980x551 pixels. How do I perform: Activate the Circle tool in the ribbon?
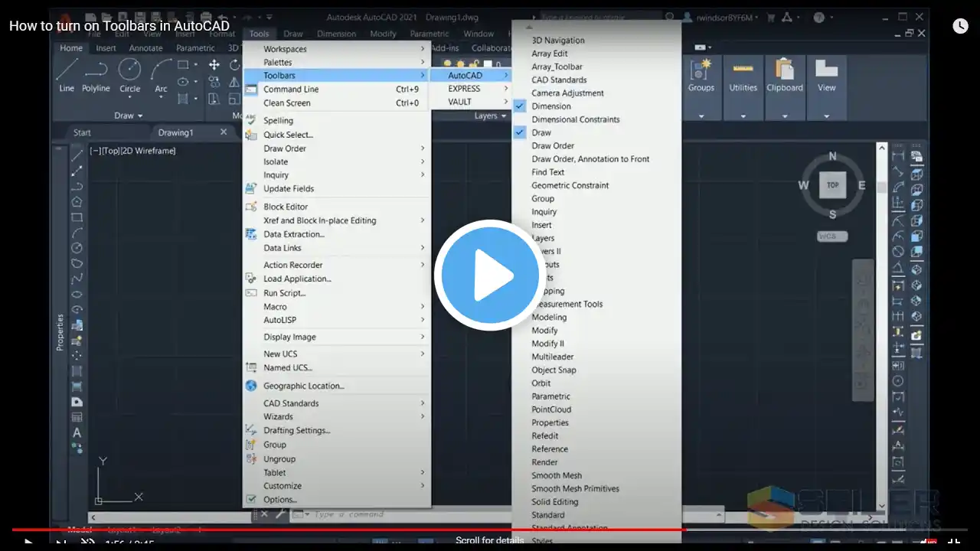pyautogui.click(x=129, y=75)
